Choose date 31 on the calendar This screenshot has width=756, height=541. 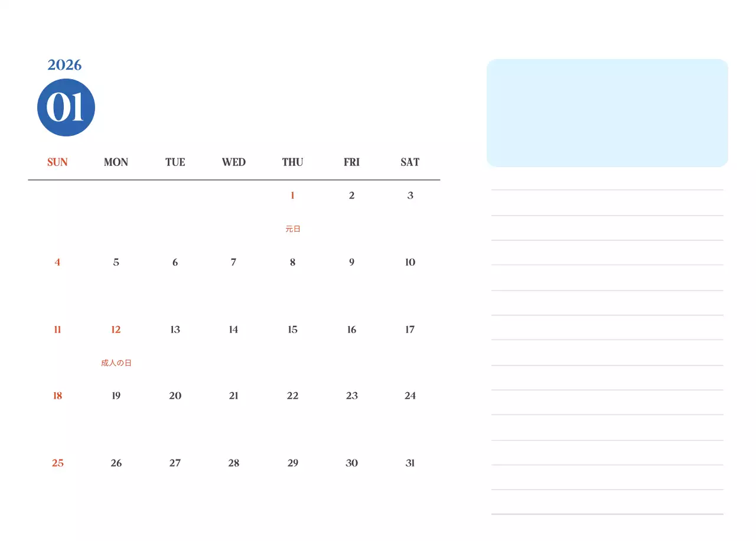410,463
